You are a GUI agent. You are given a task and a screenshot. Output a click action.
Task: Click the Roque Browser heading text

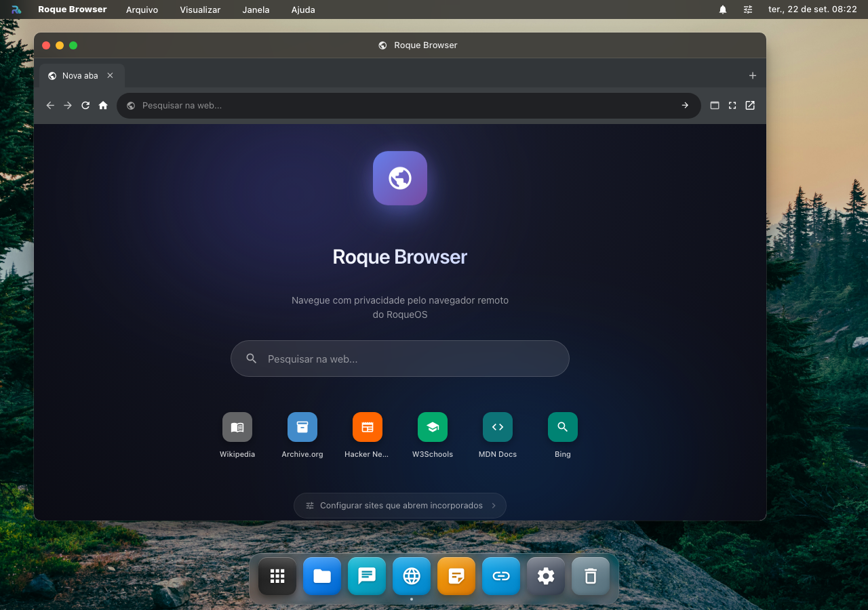click(x=400, y=257)
